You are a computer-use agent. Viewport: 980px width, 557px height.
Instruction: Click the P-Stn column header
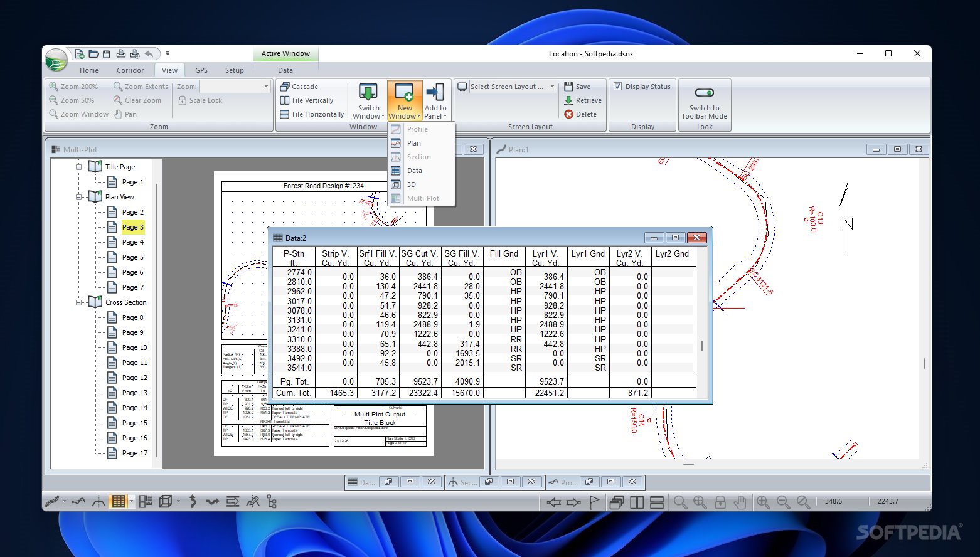click(x=294, y=257)
